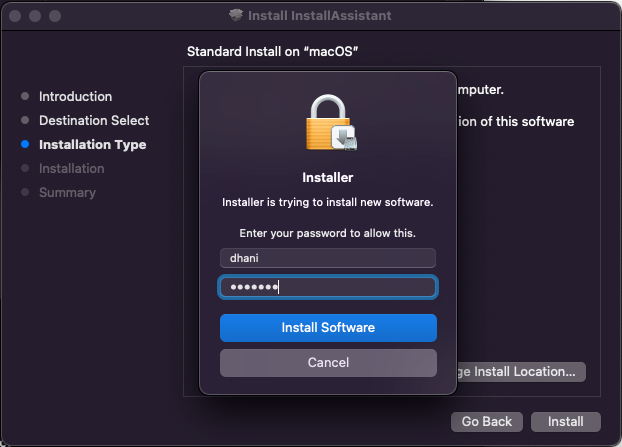Image resolution: width=622 pixels, height=447 pixels.
Task: Click the Install InstallAssistant window title
Action: (319, 15)
